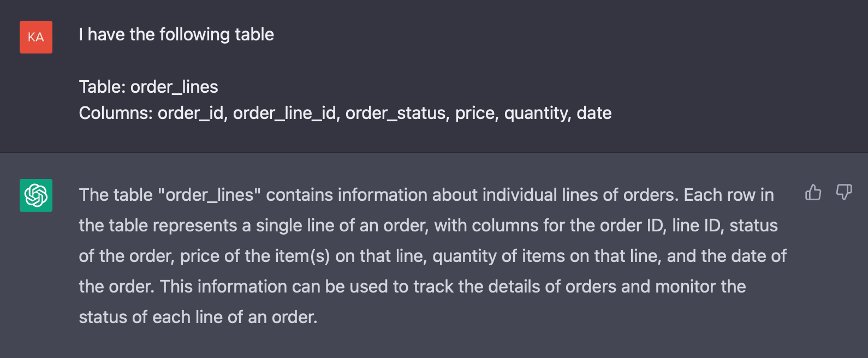Viewport: 868px width, 358px height.
Task: Click "order_id" in the Columns list
Action: [192, 113]
